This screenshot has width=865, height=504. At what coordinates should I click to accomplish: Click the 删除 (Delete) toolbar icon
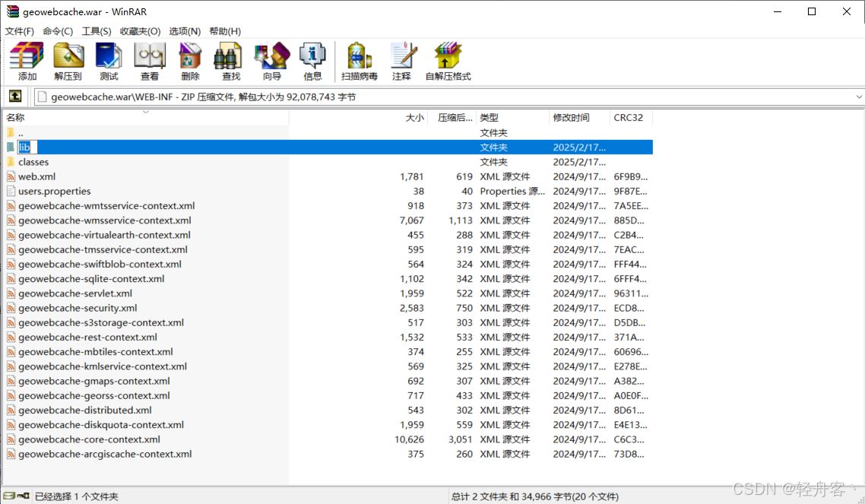tap(190, 56)
